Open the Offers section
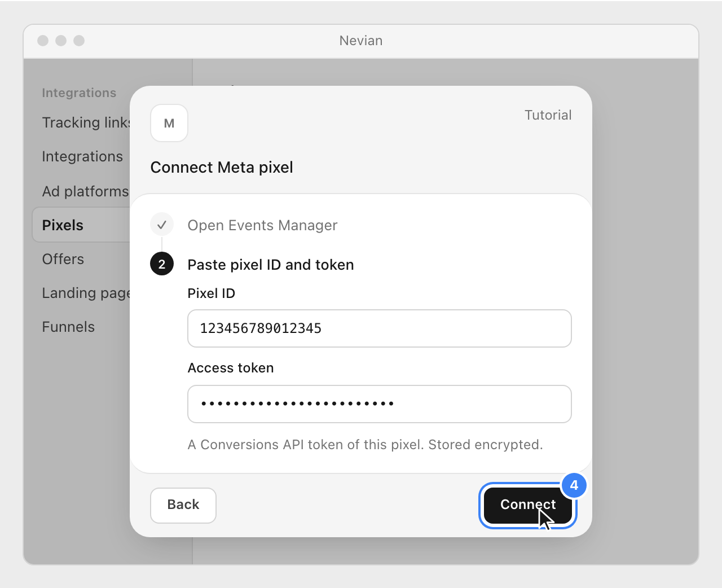The image size is (722, 588). coord(63,259)
